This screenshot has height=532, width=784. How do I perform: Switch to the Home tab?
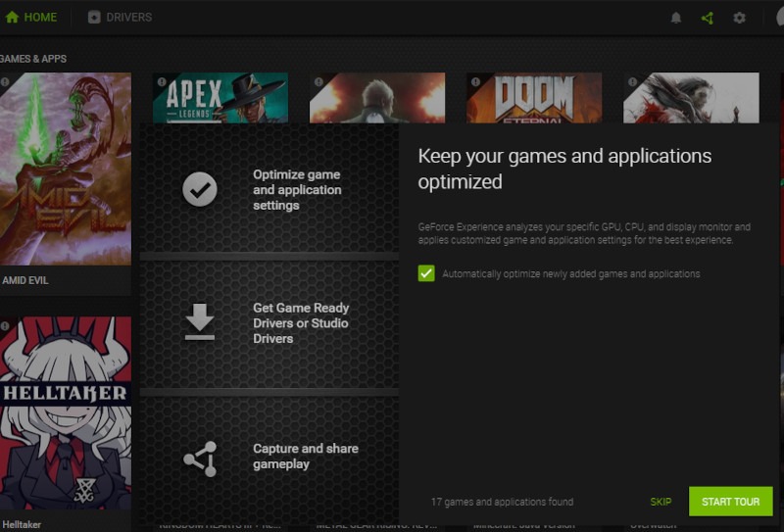tap(30, 18)
